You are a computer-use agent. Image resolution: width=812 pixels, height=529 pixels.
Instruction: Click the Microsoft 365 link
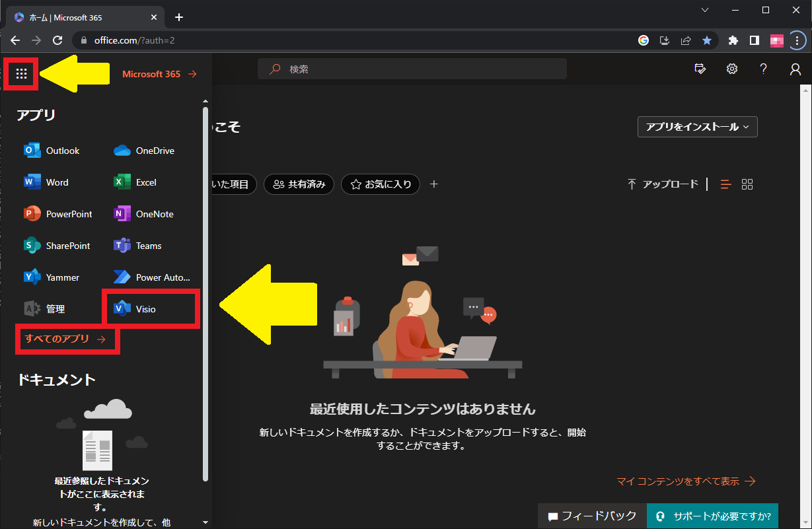(159, 74)
